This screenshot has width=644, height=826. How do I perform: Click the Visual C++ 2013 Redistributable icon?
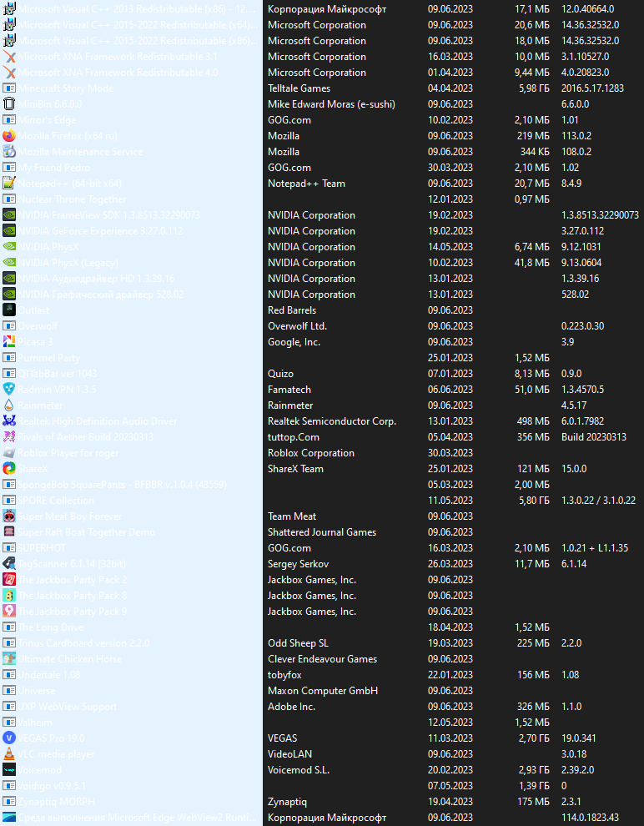point(9,9)
